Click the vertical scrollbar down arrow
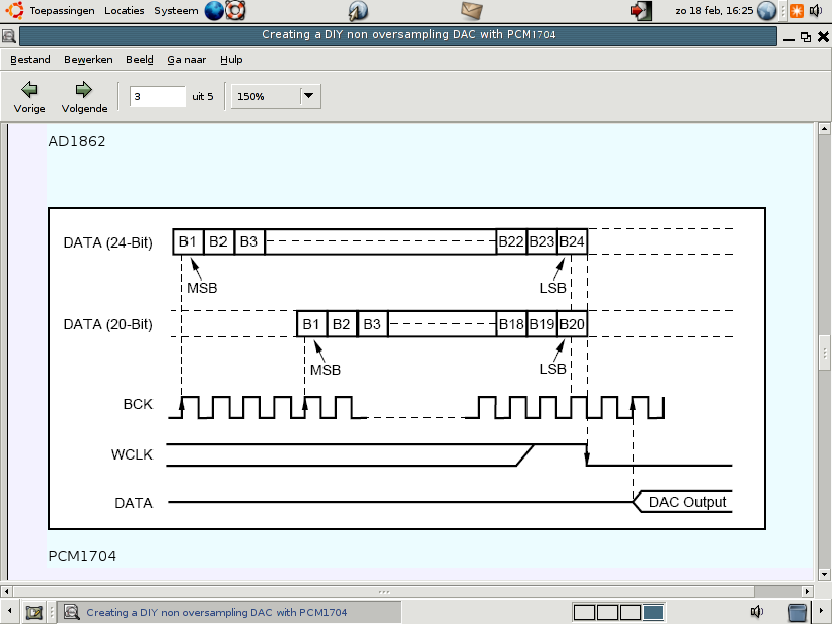This screenshot has height=624, width=832. click(824, 575)
